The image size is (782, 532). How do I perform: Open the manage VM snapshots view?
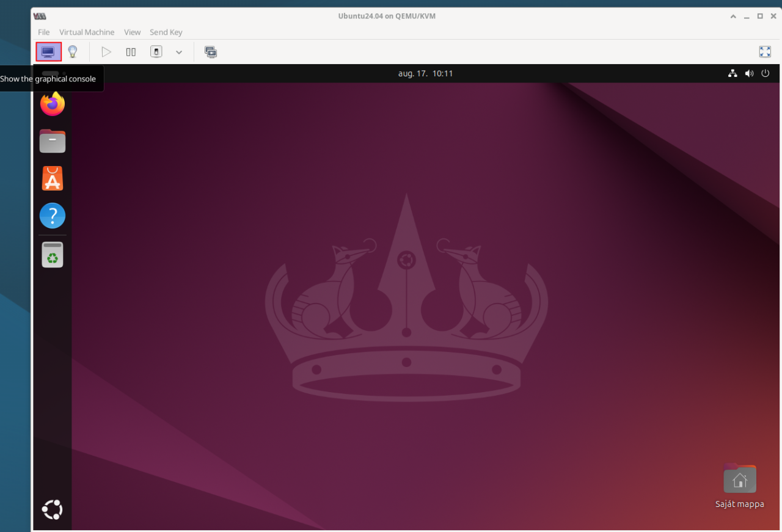[x=211, y=52]
